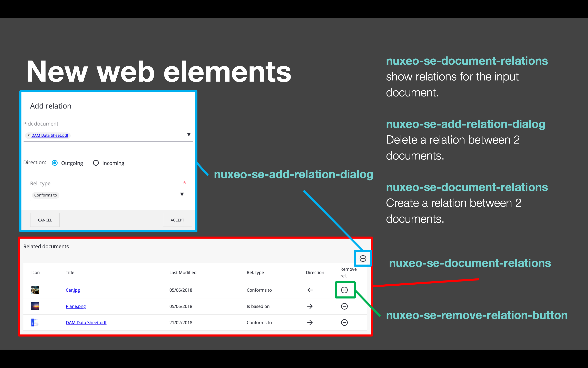Image resolution: width=588 pixels, height=368 pixels.
Task: Remove DAM Data Sheet.pdf tag via x
Action: pos(29,135)
